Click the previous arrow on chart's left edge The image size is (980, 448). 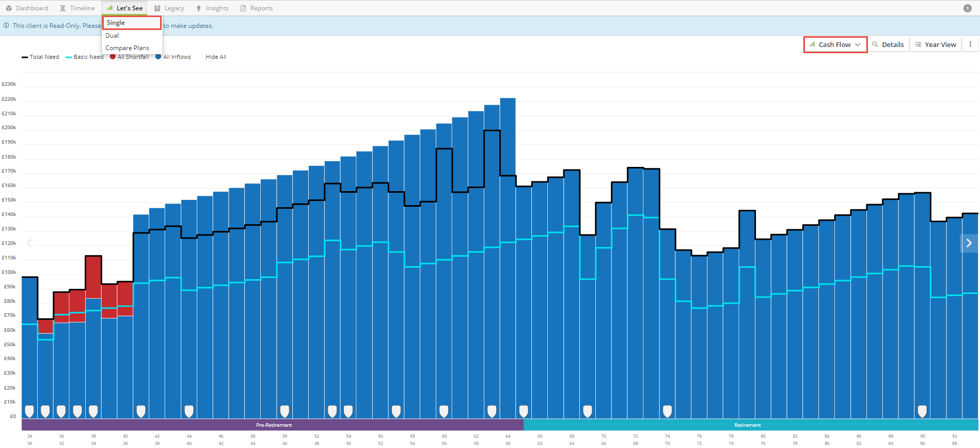click(x=29, y=243)
